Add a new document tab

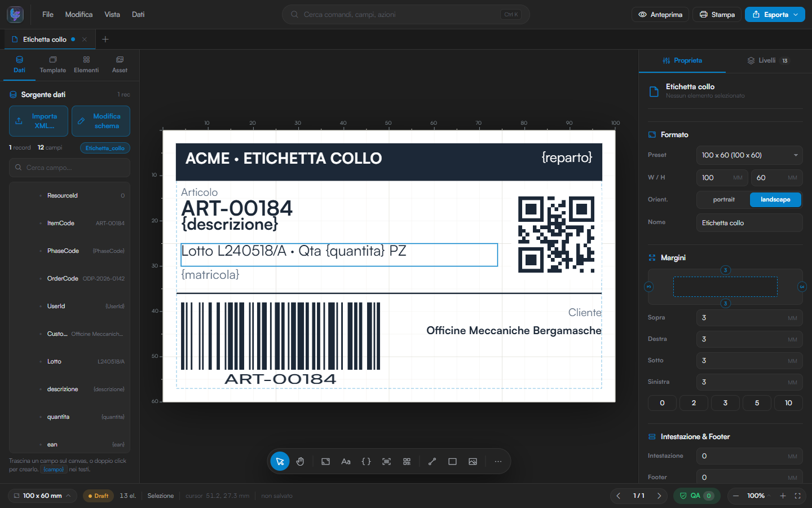tap(105, 40)
